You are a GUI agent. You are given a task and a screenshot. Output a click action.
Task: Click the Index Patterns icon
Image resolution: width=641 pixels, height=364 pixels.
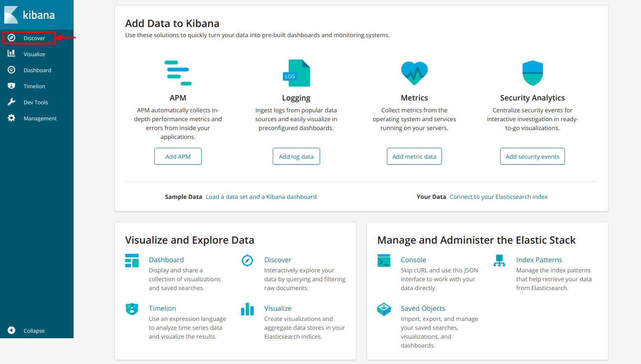[x=499, y=261]
